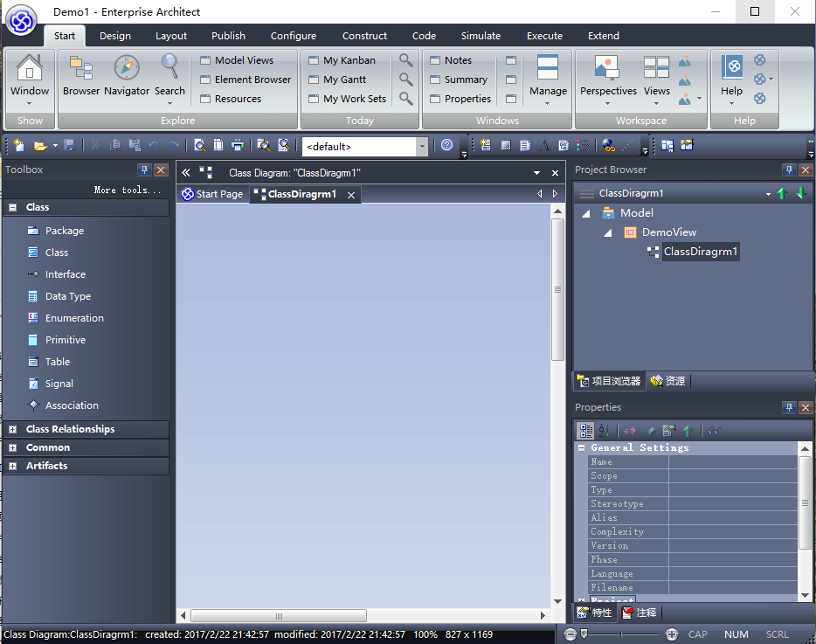Click the glasses icon in Properties toolbar
The image size is (816, 644).
click(x=715, y=431)
